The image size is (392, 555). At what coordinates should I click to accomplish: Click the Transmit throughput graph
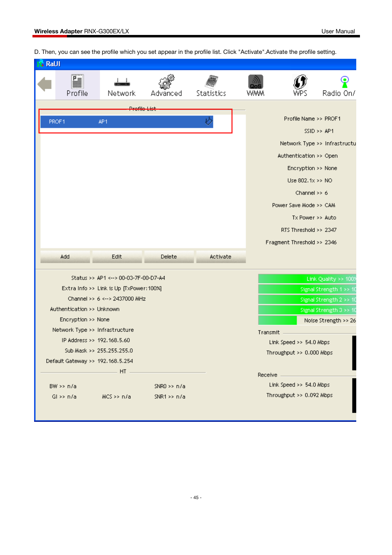point(354,353)
